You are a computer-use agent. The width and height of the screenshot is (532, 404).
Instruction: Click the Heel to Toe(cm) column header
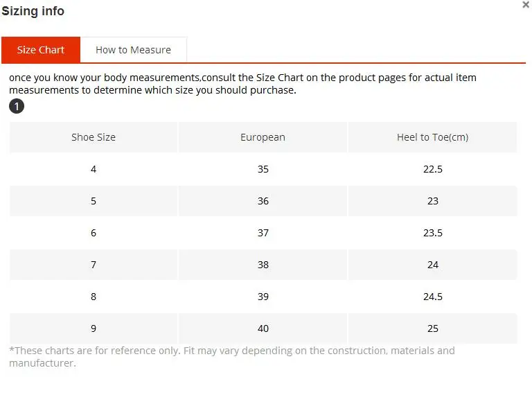(432, 137)
